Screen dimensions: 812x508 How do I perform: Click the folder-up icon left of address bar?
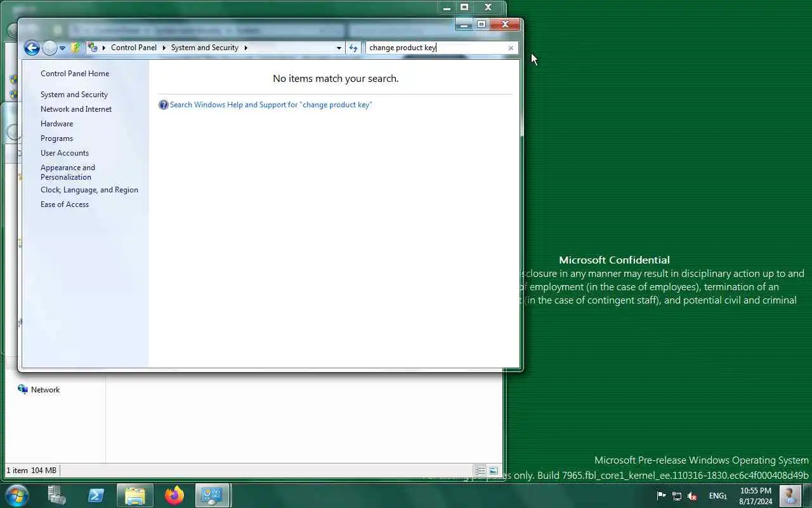pos(76,48)
